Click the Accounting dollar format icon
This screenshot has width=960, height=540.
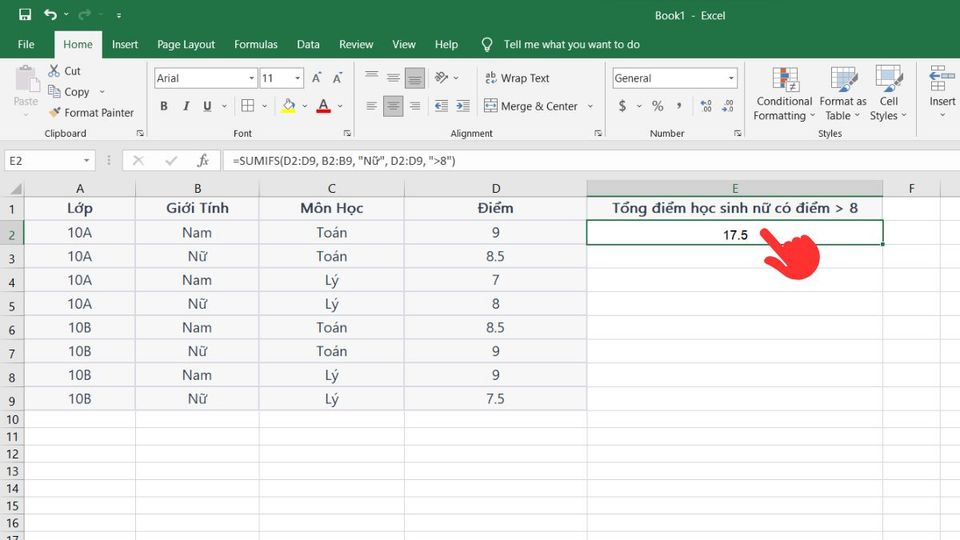click(622, 106)
